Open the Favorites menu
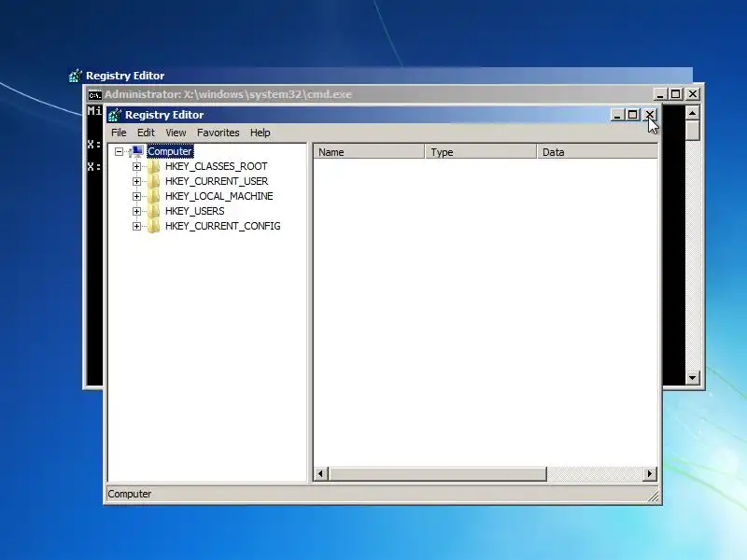The width and height of the screenshot is (747, 560). pyautogui.click(x=218, y=133)
